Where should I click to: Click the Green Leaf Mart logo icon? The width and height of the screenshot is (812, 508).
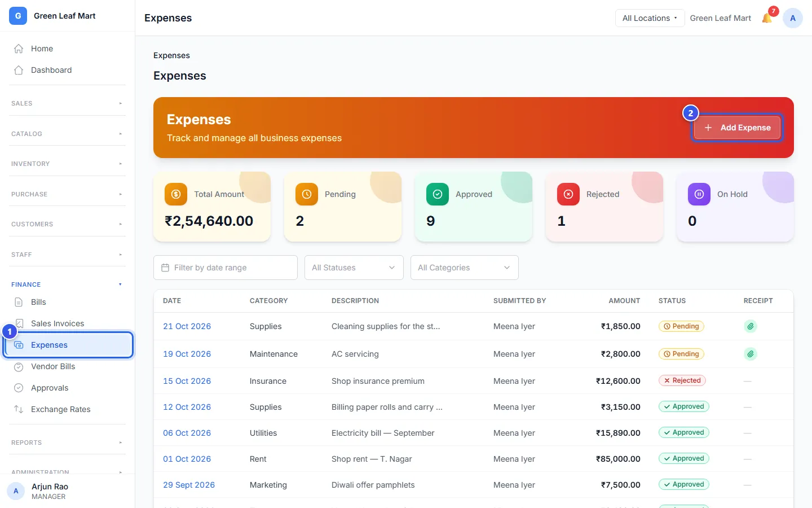coord(18,16)
